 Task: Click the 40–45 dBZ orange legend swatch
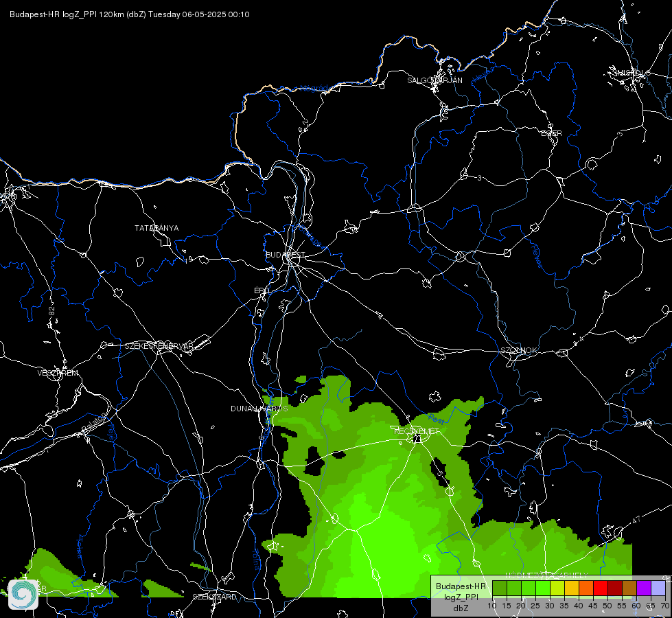tap(586, 588)
